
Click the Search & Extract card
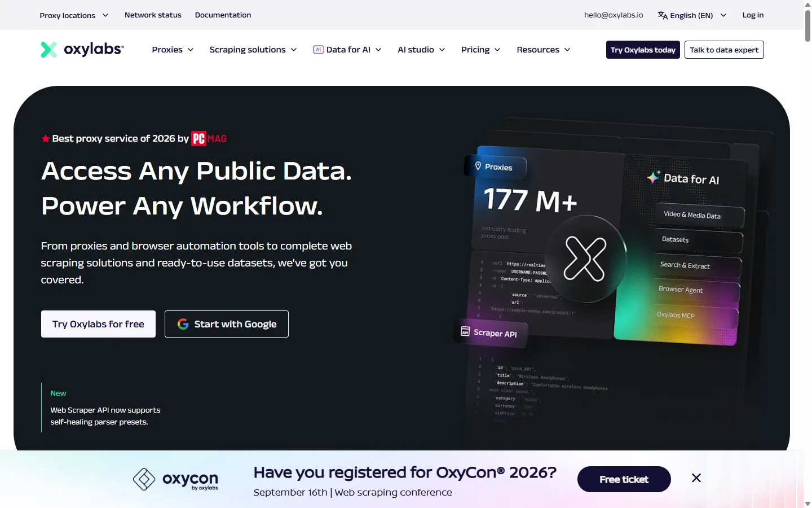pyautogui.click(x=697, y=266)
